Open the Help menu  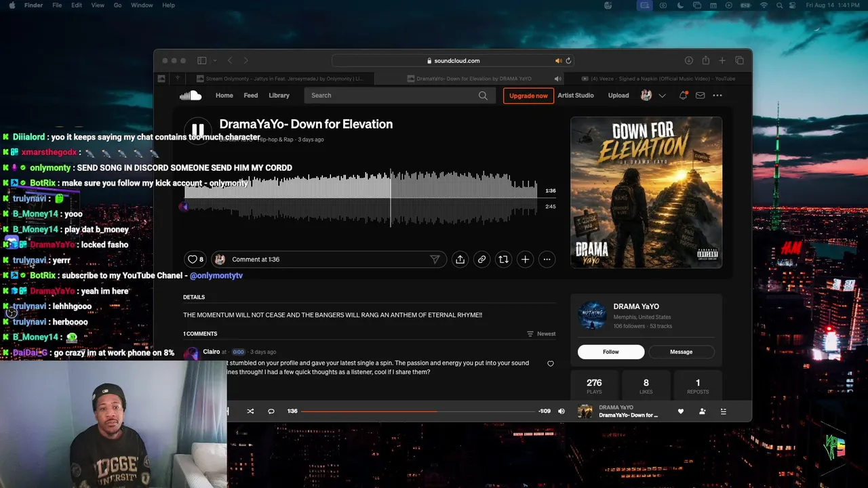click(x=167, y=5)
